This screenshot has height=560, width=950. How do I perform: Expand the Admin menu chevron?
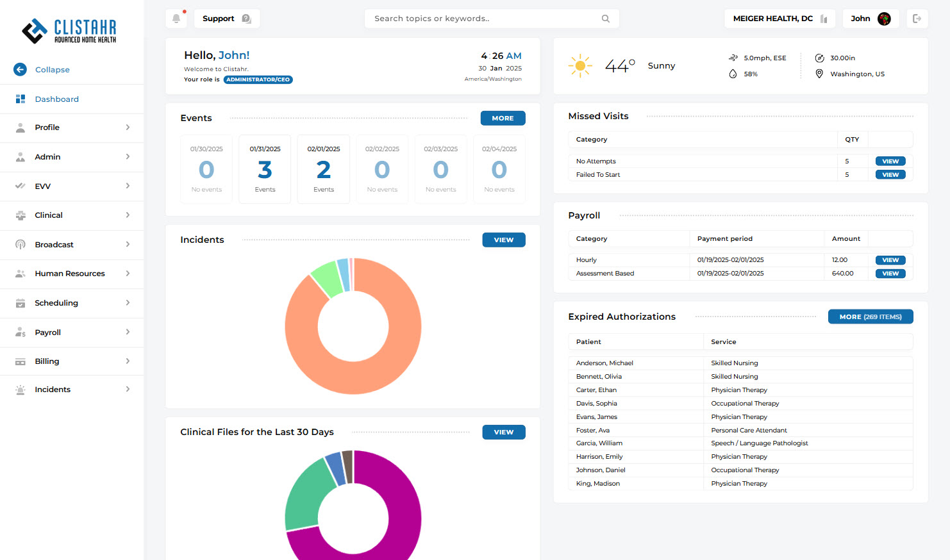coord(128,156)
